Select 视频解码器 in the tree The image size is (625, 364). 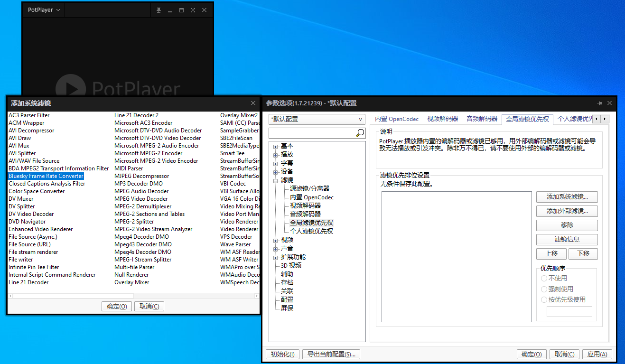click(305, 205)
